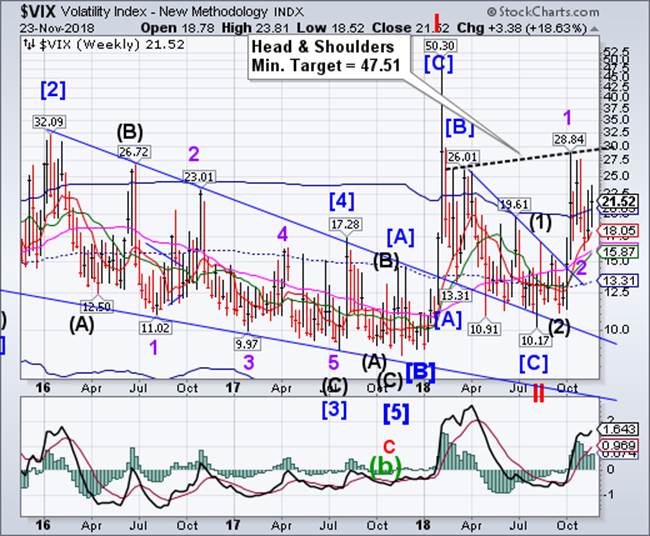The width and height of the screenshot is (650, 536).
Task: Click the 10.17 low price label
Action: 536,341
